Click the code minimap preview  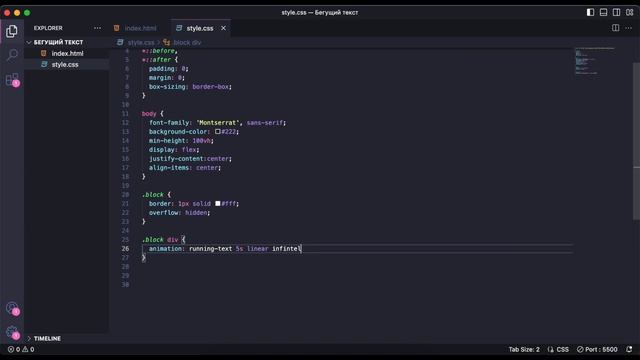(594, 61)
